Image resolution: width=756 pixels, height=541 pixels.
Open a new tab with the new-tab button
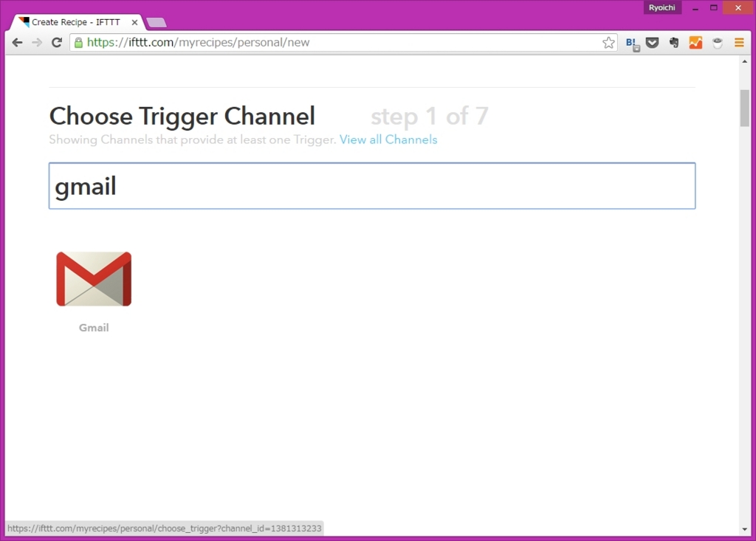pyautogui.click(x=157, y=22)
